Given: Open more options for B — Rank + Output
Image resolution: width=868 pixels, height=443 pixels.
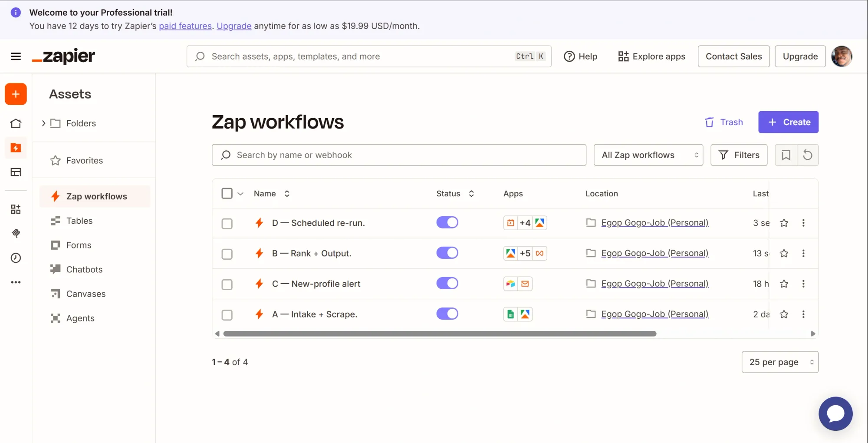Looking at the screenshot, I should [803, 253].
